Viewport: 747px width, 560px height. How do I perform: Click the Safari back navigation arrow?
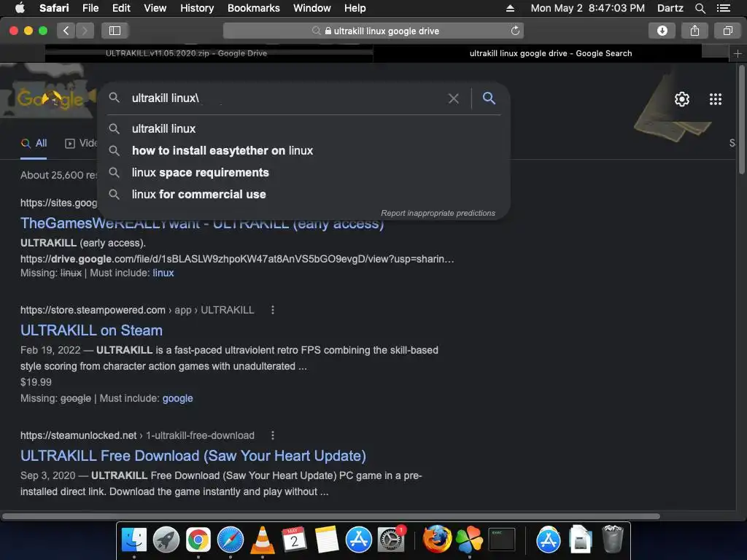coord(66,31)
